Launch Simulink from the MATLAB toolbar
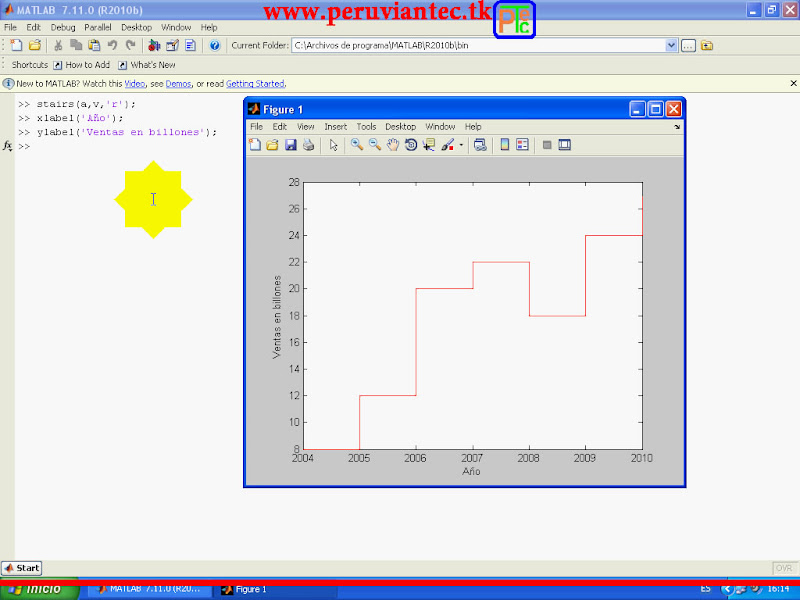800x600 pixels. [x=154, y=45]
